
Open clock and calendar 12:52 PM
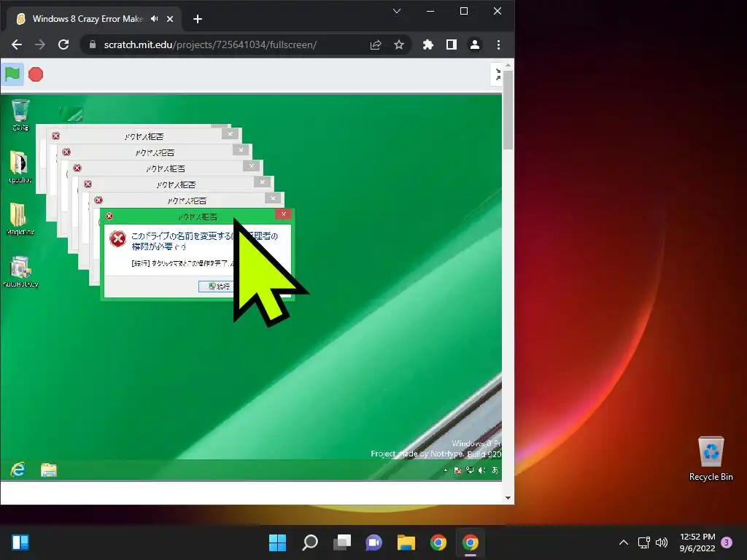[x=697, y=542]
